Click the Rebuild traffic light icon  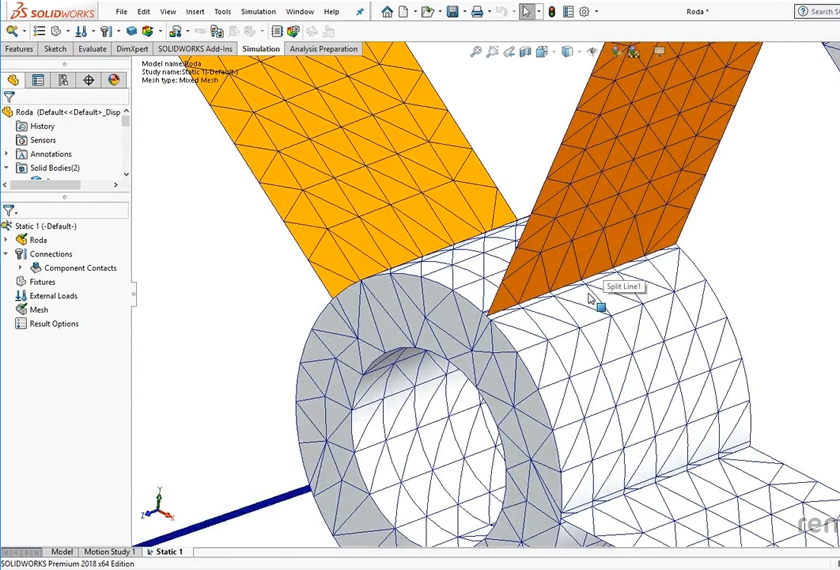(550, 12)
